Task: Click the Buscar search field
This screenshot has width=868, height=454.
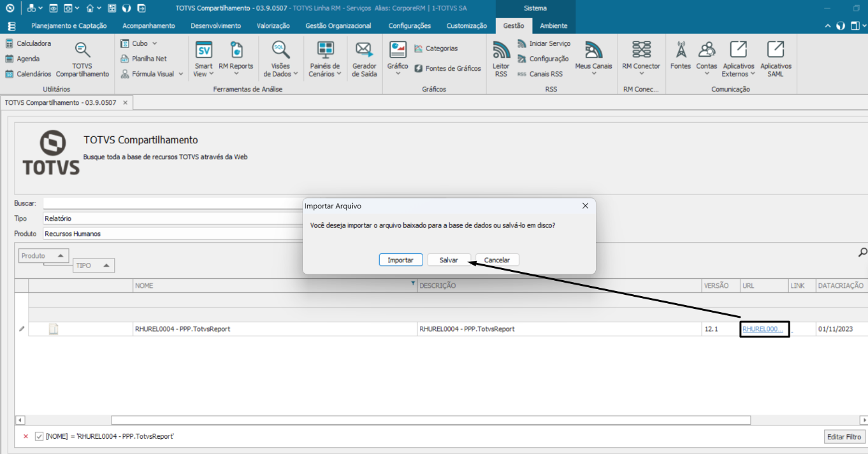Action: pos(172,203)
